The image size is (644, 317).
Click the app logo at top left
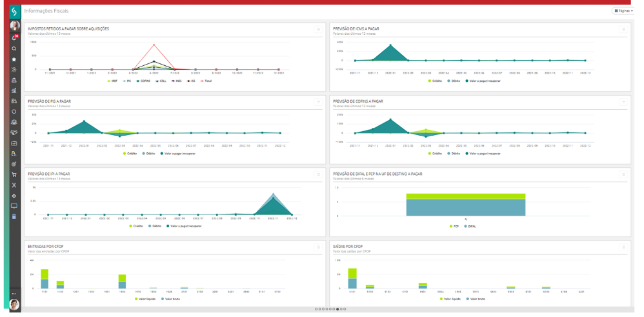pyautogui.click(x=14, y=11)
